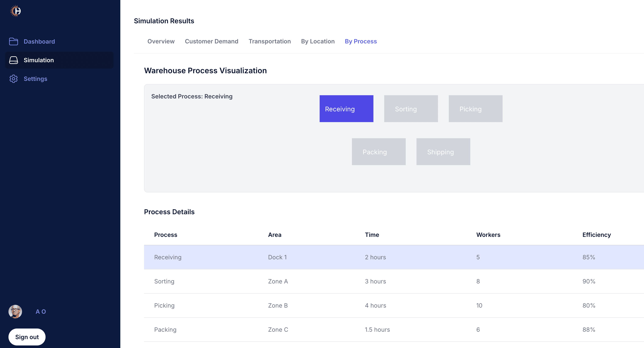
Task: Click the sun H logo icon
Action: point(15,11)
